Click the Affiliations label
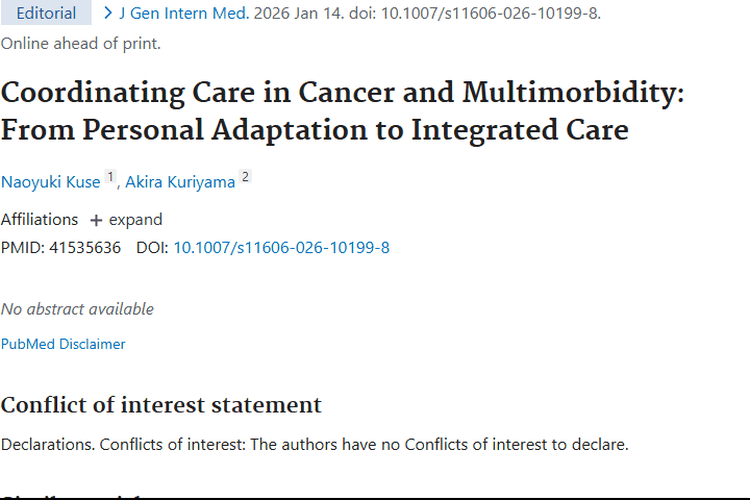 coord(39,220)
